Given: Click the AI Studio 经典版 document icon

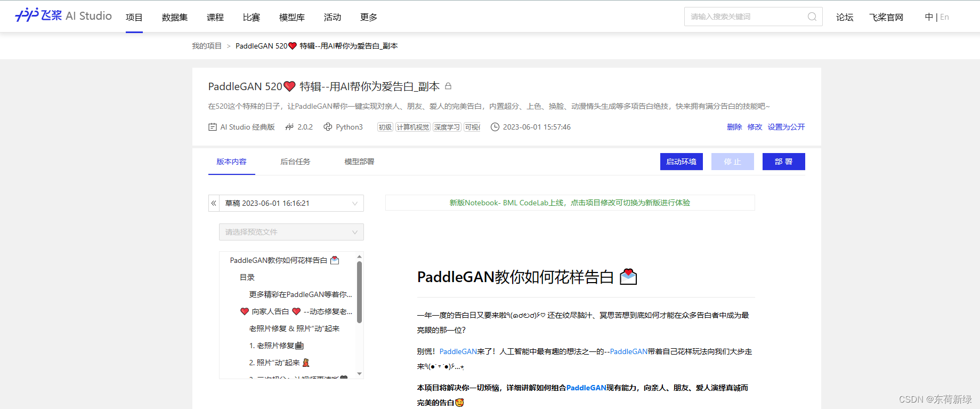Looking at the screenshot, I should click(x=212, y=127).
